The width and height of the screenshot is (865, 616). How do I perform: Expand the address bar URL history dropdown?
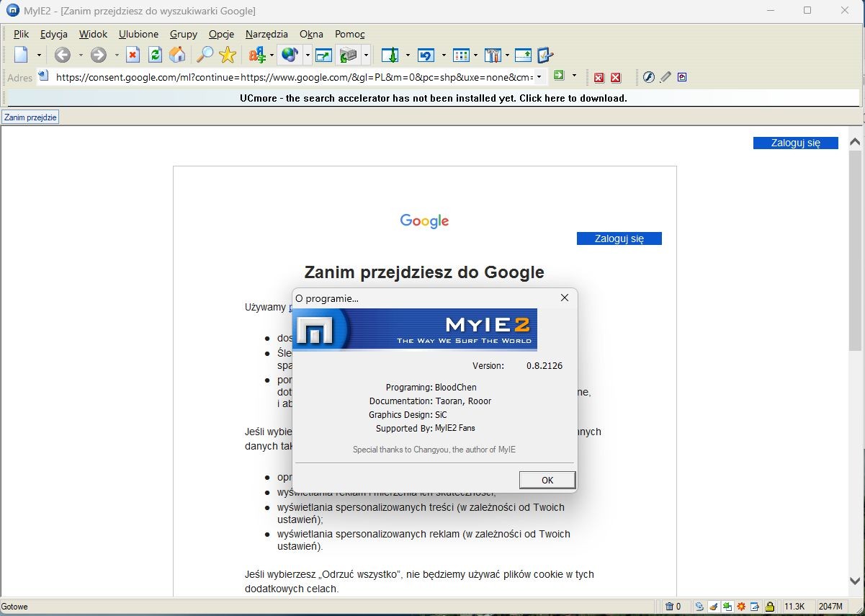[x=540, y=77]
